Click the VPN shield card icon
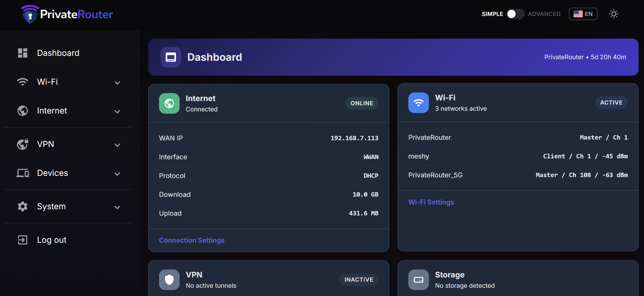 click(169, 280)
